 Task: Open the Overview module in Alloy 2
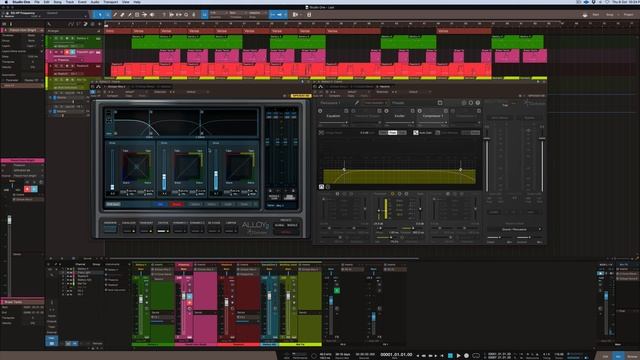pos(110,229)
